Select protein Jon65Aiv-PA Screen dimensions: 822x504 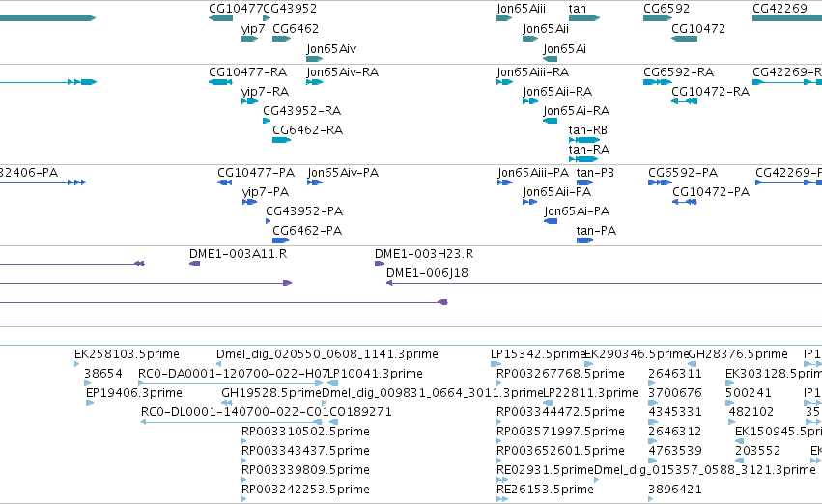tap(343, 173)
